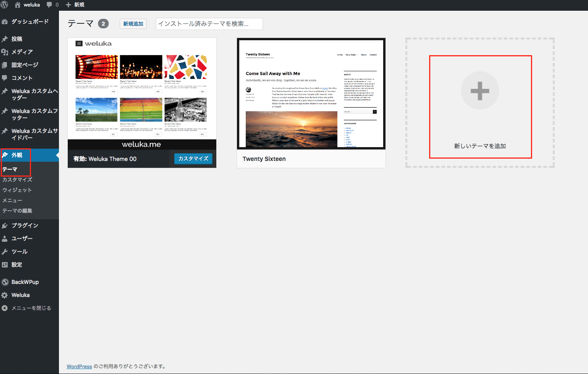
Task: Click the 新規追加 button
Action: pos(133,24)
